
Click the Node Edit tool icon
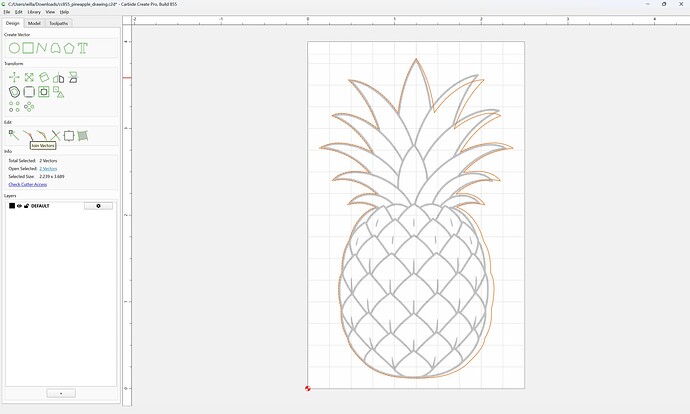click(x=14, y=135)
